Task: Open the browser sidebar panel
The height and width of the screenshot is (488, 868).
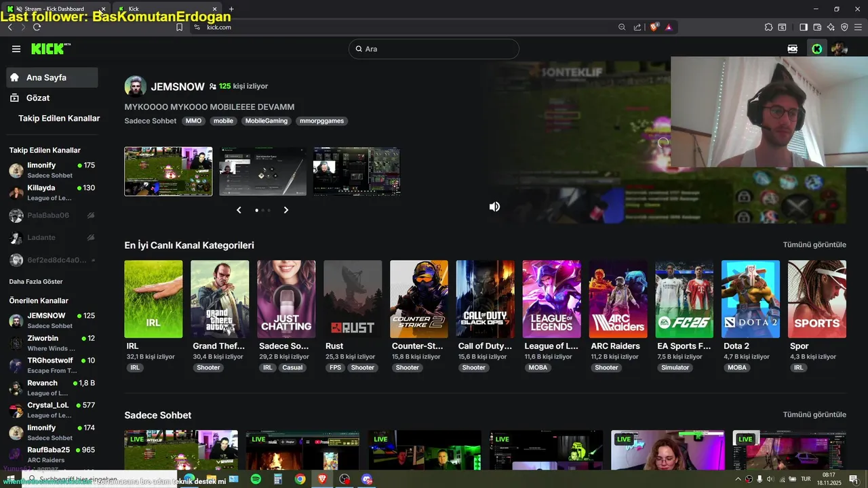Action: click(804, 27)
